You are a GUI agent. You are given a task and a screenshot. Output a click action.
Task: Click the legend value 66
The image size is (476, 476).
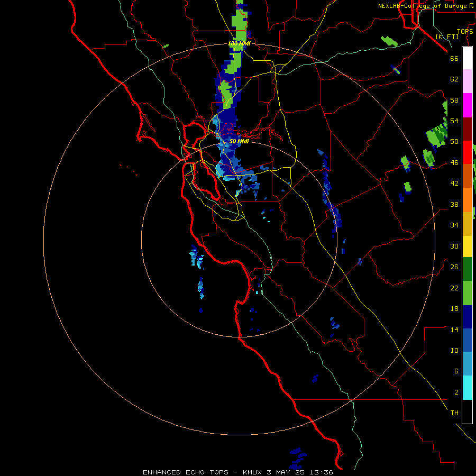(x=454, y=58)
